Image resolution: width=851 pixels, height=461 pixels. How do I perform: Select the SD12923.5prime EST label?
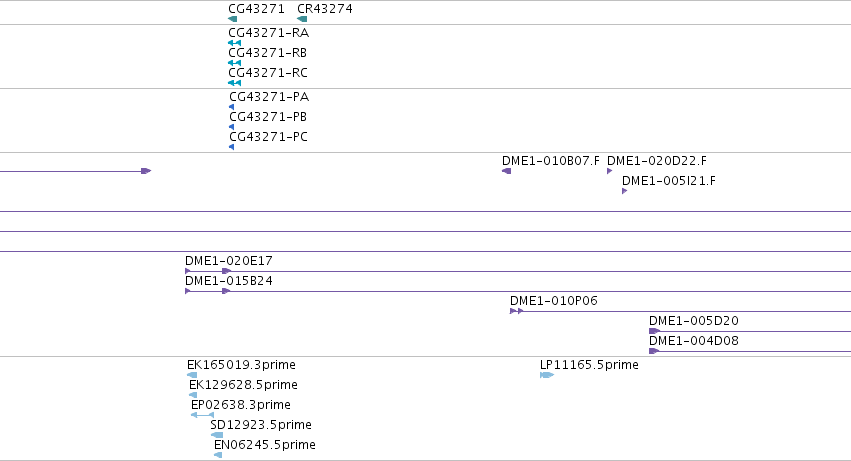pyautogui.click(x=261, y=425)
